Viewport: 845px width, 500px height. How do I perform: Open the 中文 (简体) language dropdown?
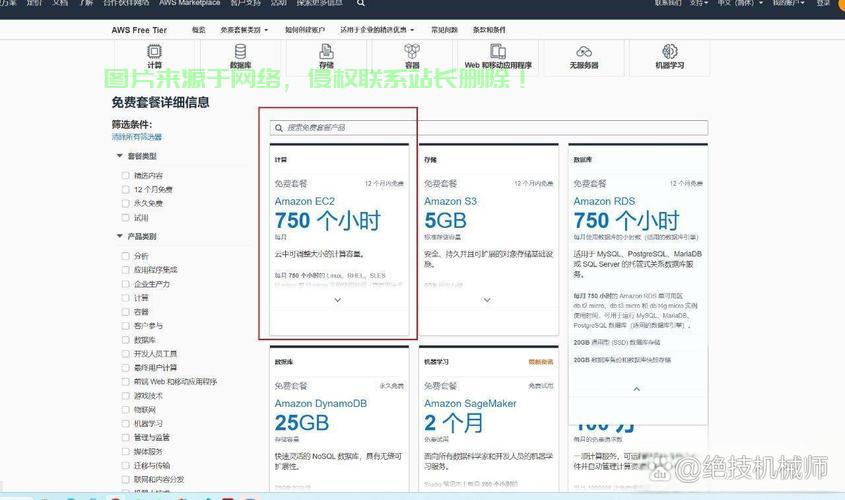740,3
